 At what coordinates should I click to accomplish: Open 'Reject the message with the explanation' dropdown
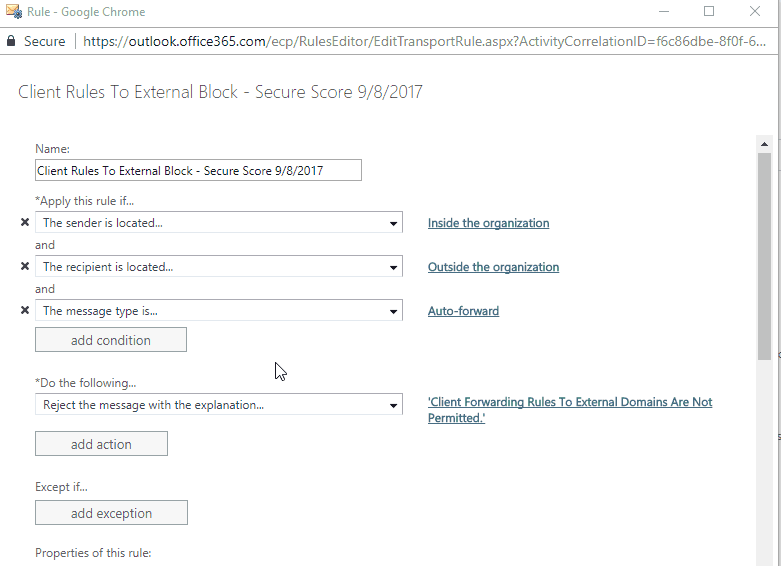[x=219, y=405]
